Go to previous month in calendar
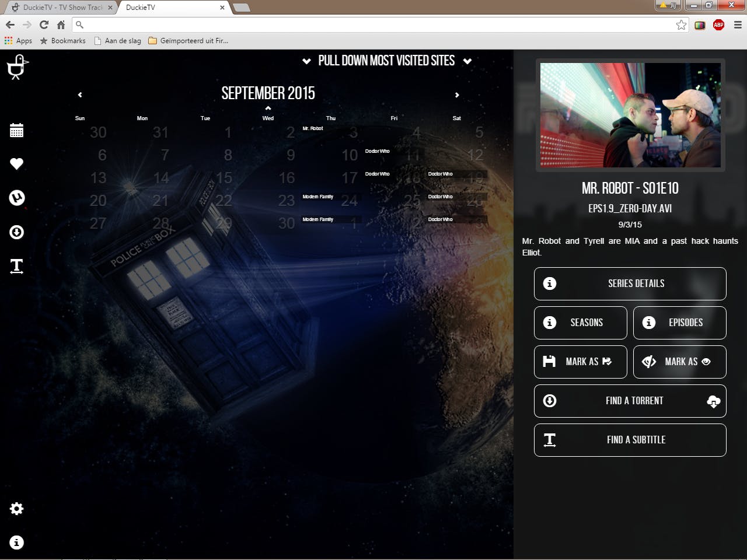 (80, 94)
